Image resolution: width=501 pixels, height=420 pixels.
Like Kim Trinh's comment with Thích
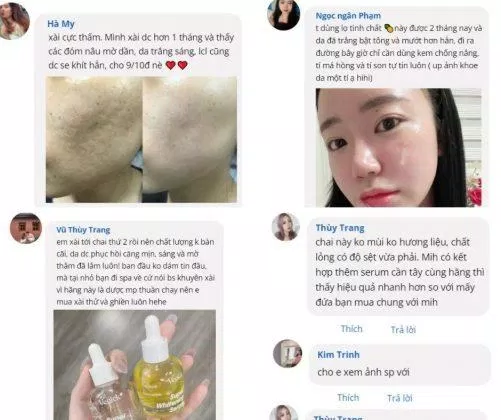pos(348,398)
